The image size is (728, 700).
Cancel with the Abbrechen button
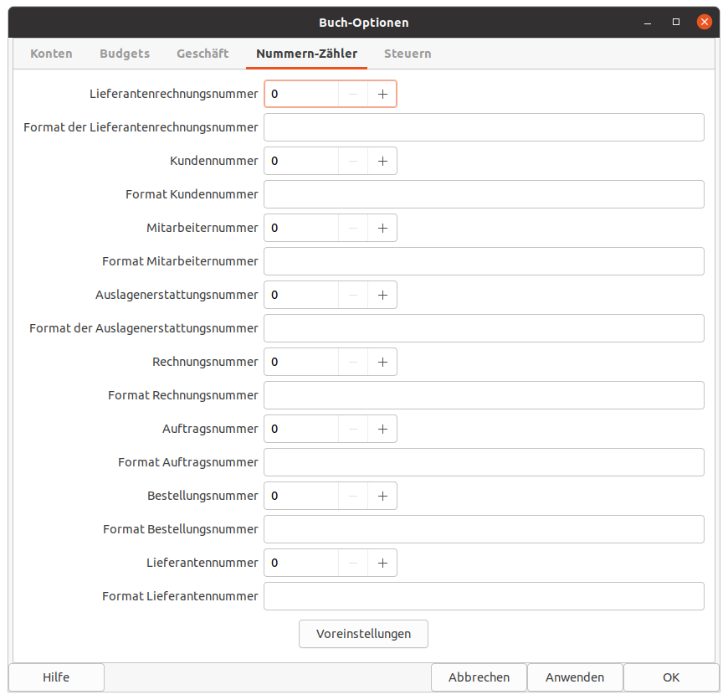(479, 677)
